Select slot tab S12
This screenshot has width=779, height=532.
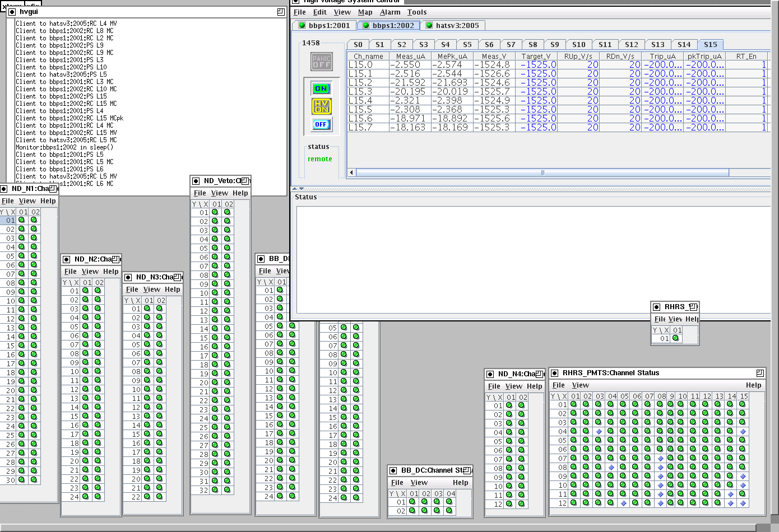pyautogui.click(x=632, y=45)
